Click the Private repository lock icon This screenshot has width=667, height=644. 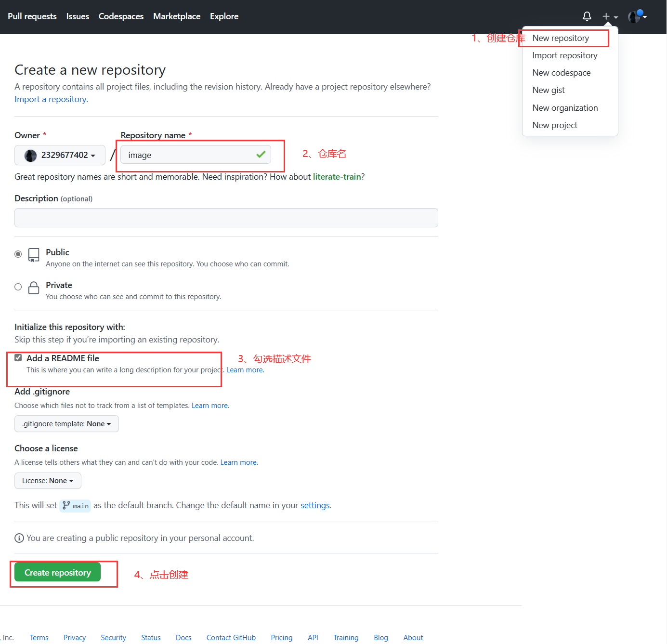[x=34, y=288]
